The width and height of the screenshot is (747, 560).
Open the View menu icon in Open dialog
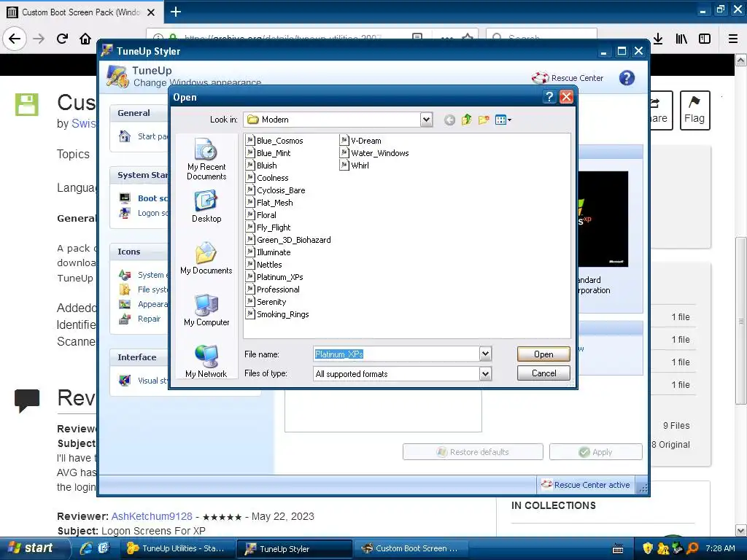(x=503, y=120)
